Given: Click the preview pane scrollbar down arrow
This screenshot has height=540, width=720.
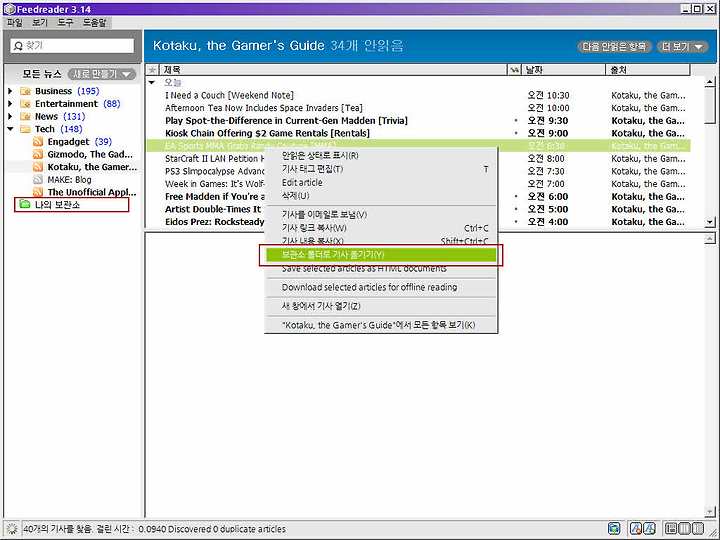Looking at the screenshot, I should 709,511.
